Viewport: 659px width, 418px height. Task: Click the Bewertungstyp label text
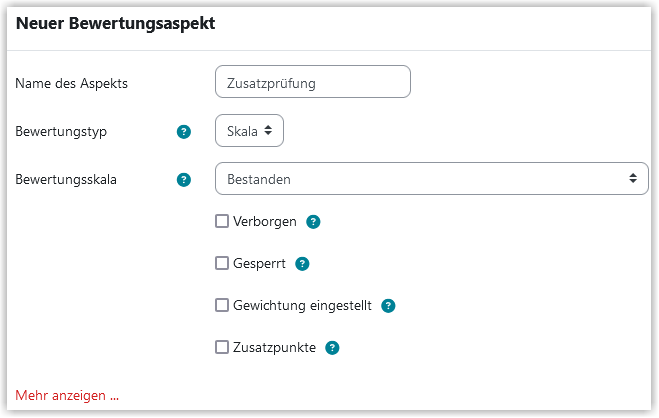pos(61,131)
